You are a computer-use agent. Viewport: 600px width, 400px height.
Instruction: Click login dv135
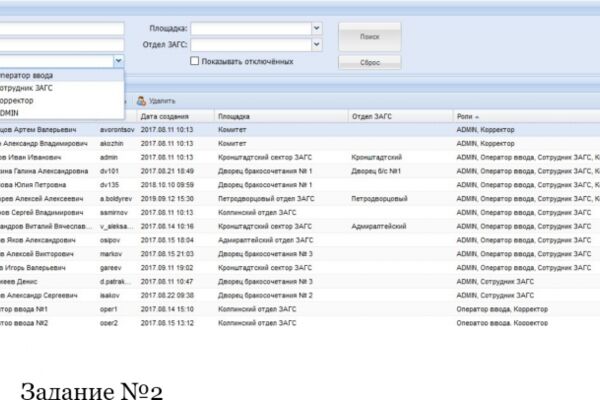point(109,185)
